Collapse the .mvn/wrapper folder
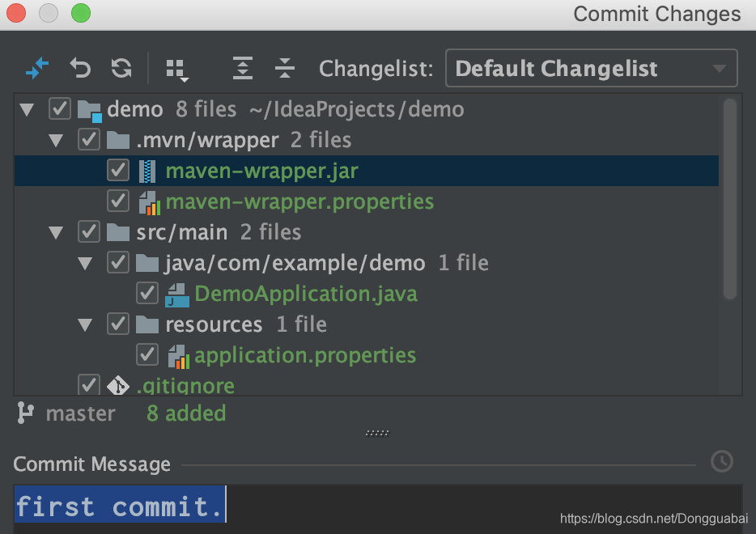The height and width of the screenshot is (534, 756). [55, 139]
